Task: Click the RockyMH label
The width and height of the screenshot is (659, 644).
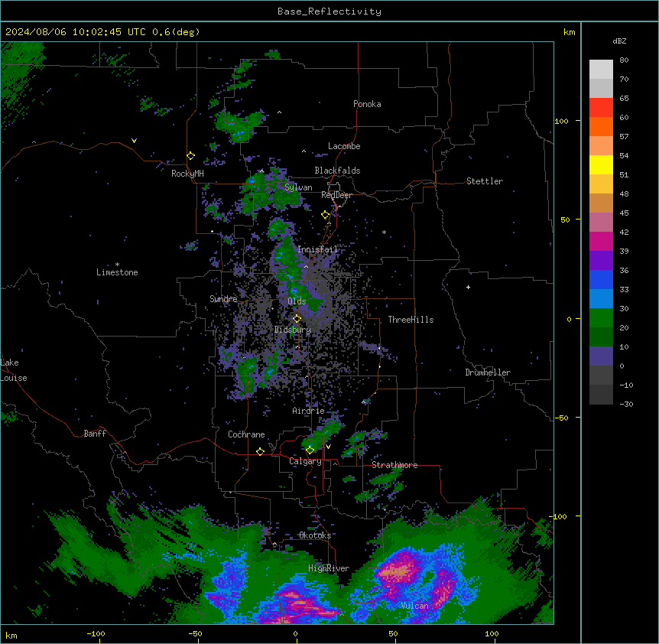Action: 187,174
